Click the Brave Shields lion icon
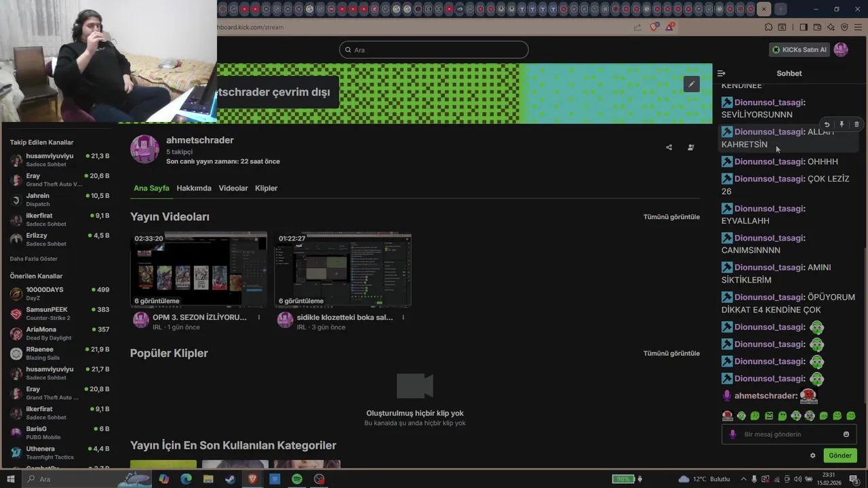Screen dimensions: 868x488 pos(654,27)
